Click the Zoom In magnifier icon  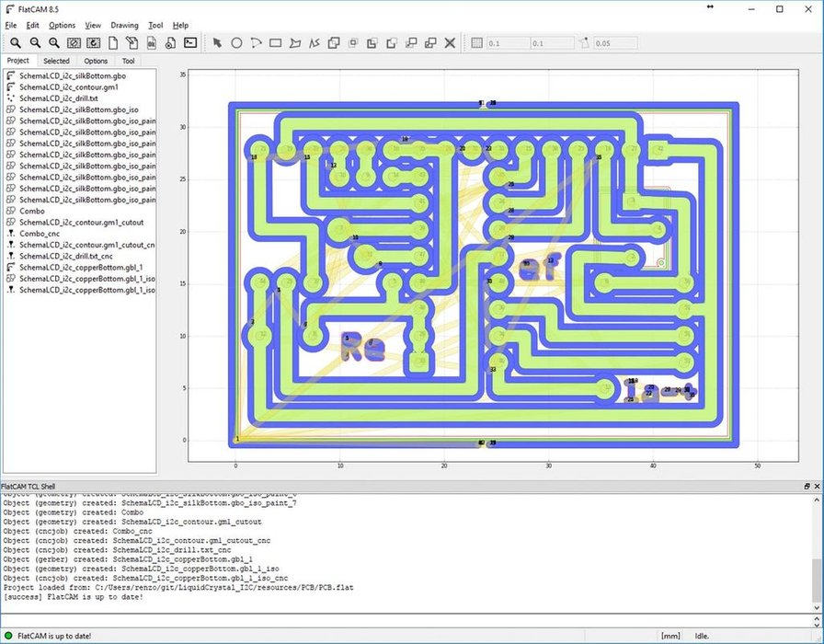pos(54,43)
